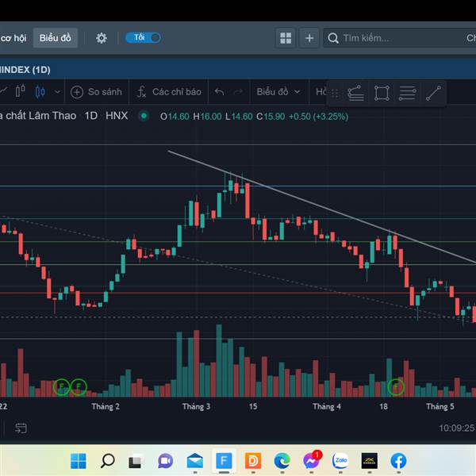Redo the chart action
Screen dimensions: 476x476
point(238,92)
